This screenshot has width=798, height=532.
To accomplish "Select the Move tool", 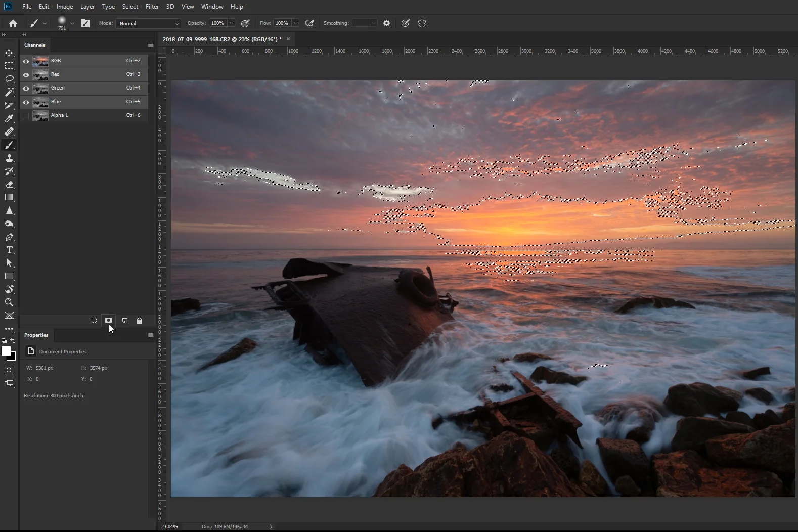I will pos(9,53).
